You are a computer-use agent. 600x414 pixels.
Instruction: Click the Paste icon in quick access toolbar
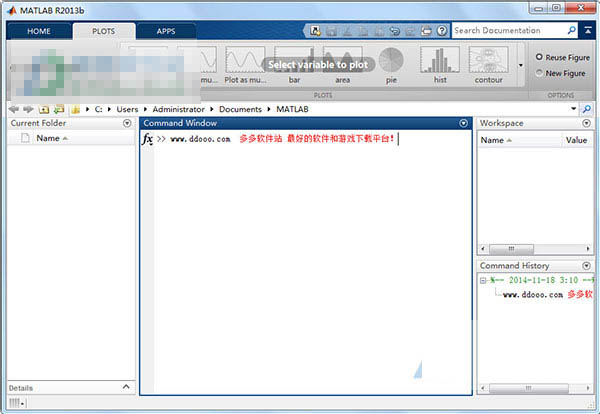coord(378,31)
